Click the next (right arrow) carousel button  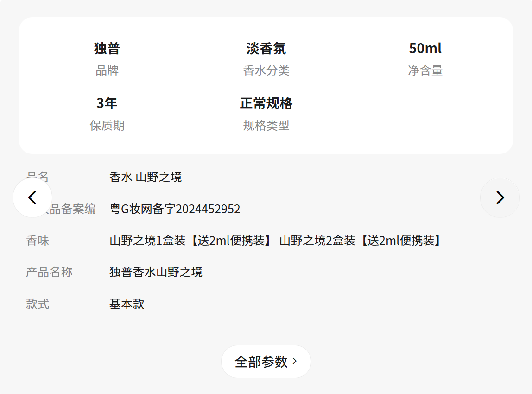[500, 197]
